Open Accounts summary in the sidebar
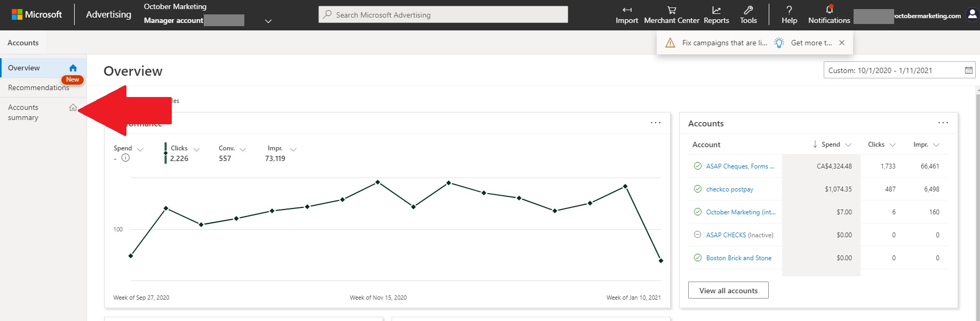The width and height of the screenshot is (980, 321). (43, 113)
